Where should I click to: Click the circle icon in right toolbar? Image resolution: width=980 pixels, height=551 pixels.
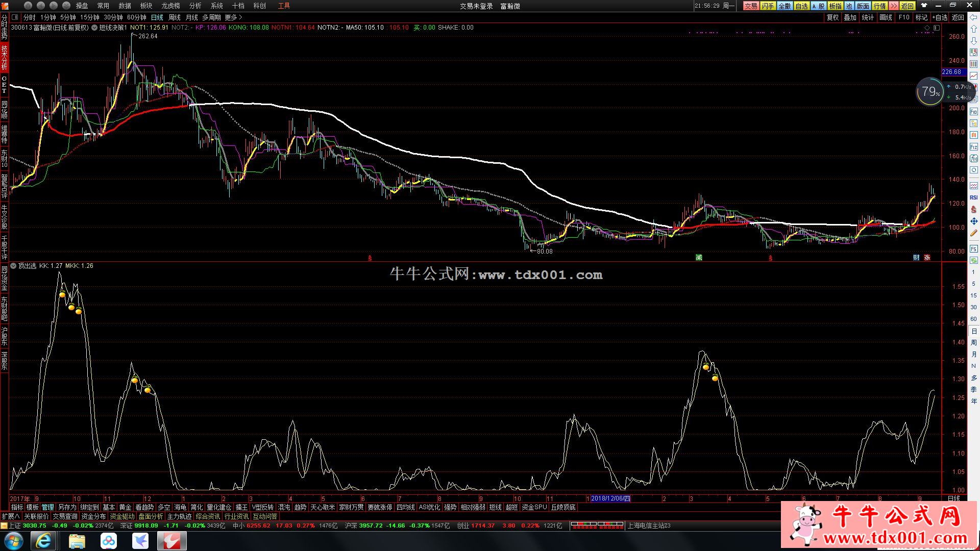tap(973, 170)
